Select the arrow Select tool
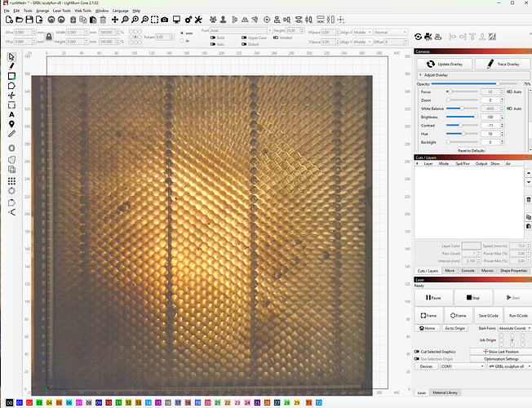 (11, 56)
